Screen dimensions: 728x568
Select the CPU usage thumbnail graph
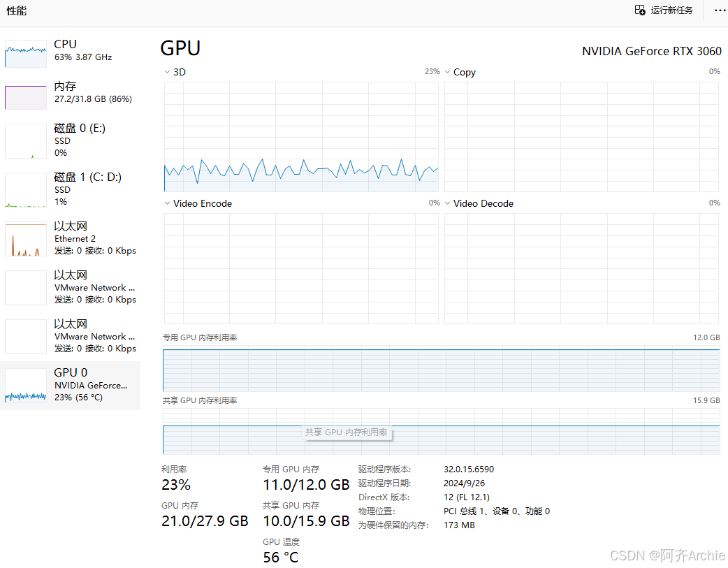coord(26,54)
